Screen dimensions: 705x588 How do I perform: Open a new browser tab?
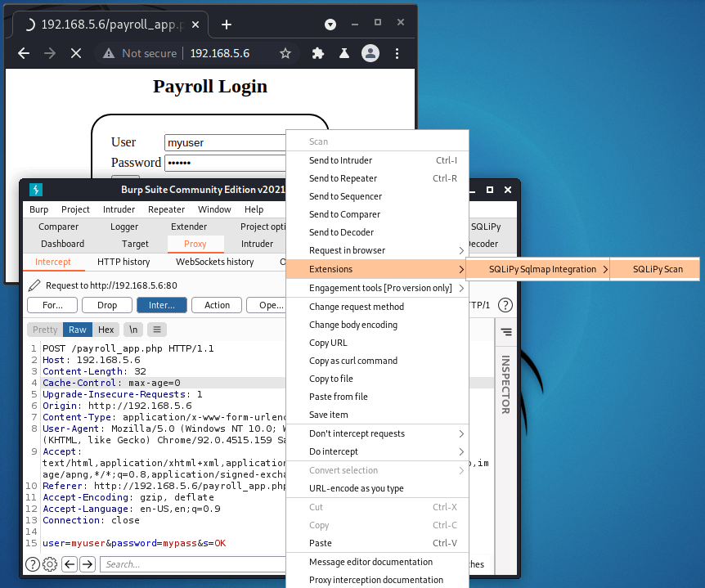[x=227, y=25]
